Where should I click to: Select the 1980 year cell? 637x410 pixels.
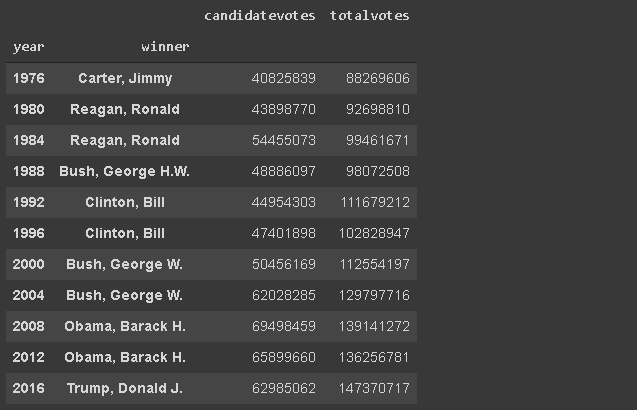(29, 109)
